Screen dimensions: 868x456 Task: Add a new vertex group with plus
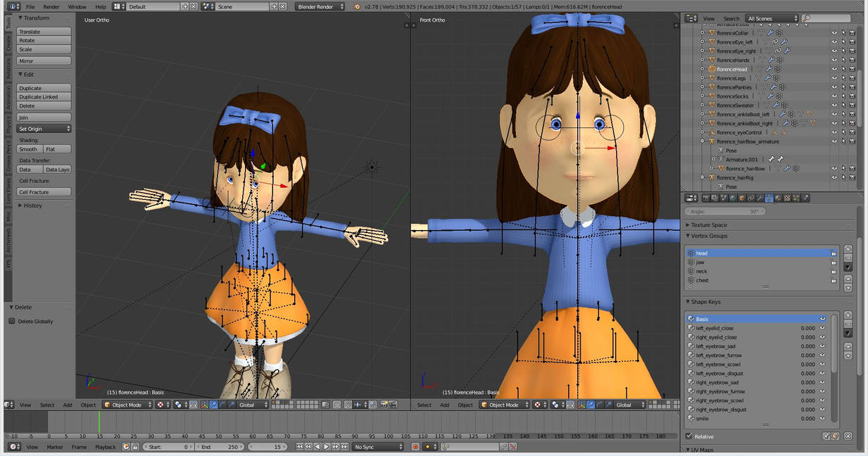[848, 248]
